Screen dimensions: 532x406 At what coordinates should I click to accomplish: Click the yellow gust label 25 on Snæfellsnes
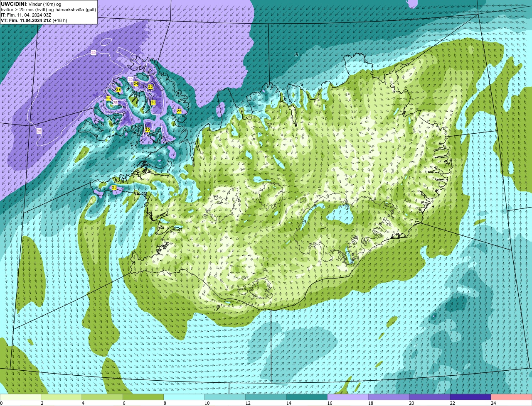point(114,188)
